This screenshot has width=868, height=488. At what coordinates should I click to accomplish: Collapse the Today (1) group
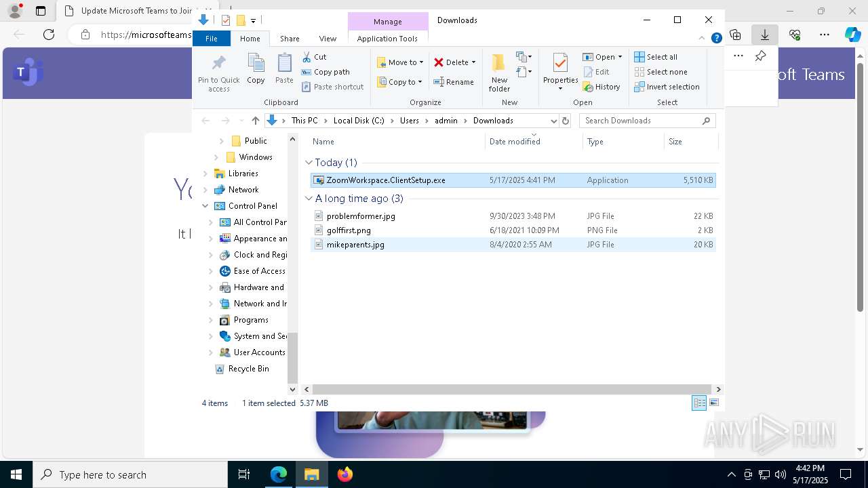[x=309, y=163]
